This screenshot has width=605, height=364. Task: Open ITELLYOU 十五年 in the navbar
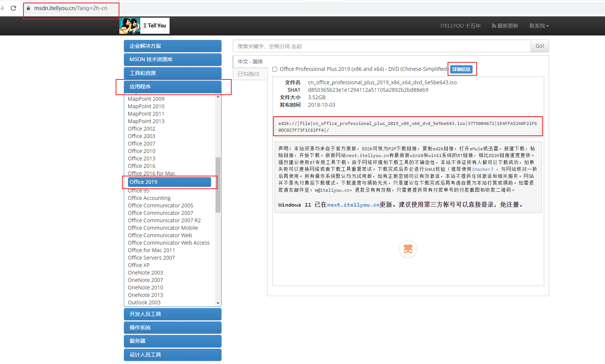[460, 26]
